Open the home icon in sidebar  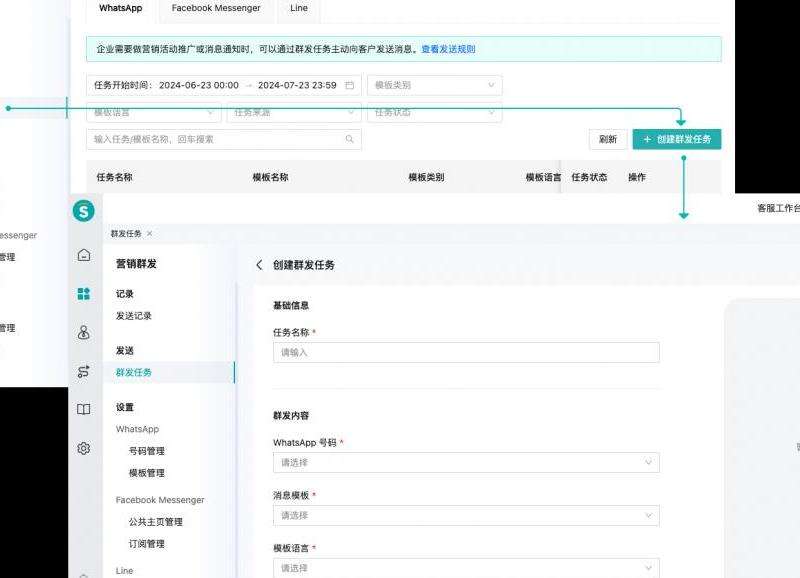coord(84,255)
